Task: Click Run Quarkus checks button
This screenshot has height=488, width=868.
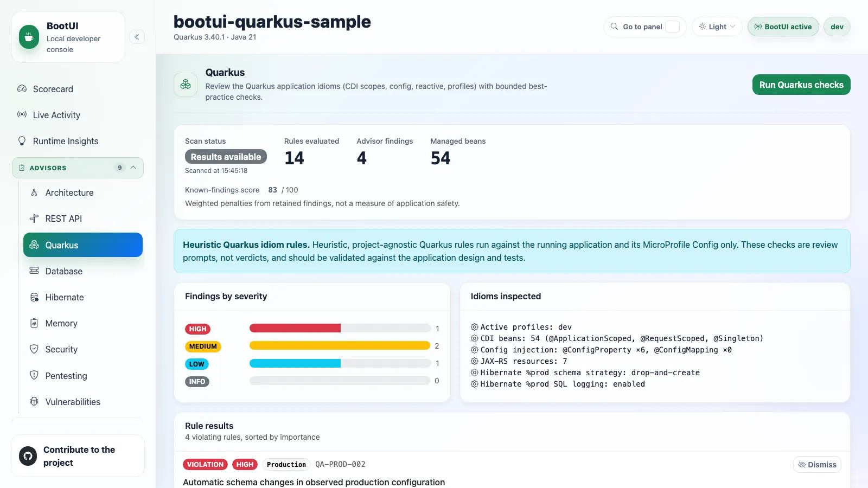Action: [801, 85]
